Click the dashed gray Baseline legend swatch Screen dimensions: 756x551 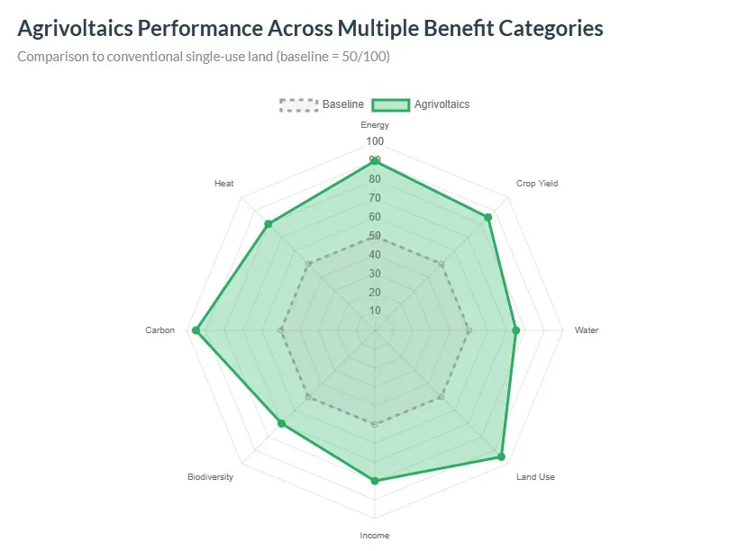coord(299,104)
